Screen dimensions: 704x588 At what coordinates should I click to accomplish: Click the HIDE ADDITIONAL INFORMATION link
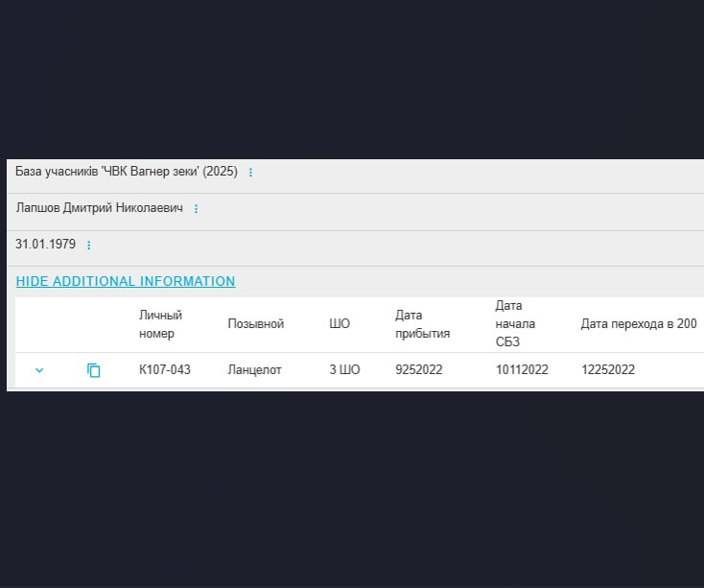coord(125,281)
